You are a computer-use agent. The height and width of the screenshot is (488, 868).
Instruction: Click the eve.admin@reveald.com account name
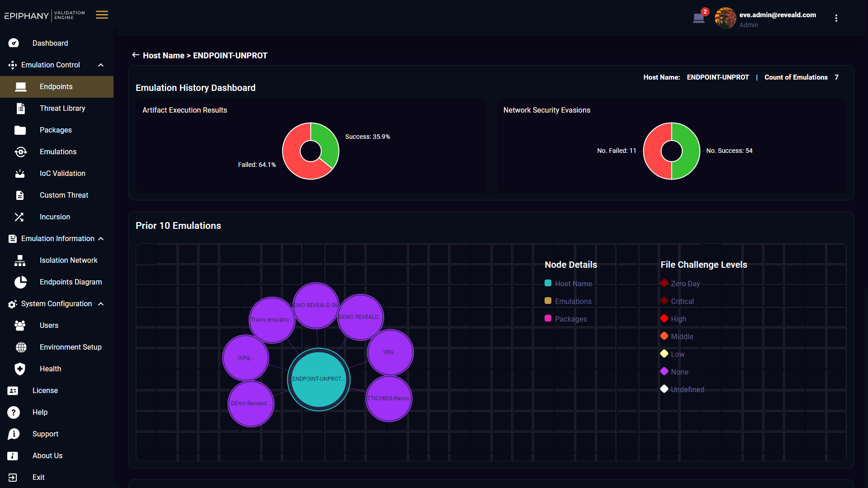point(777,15)
